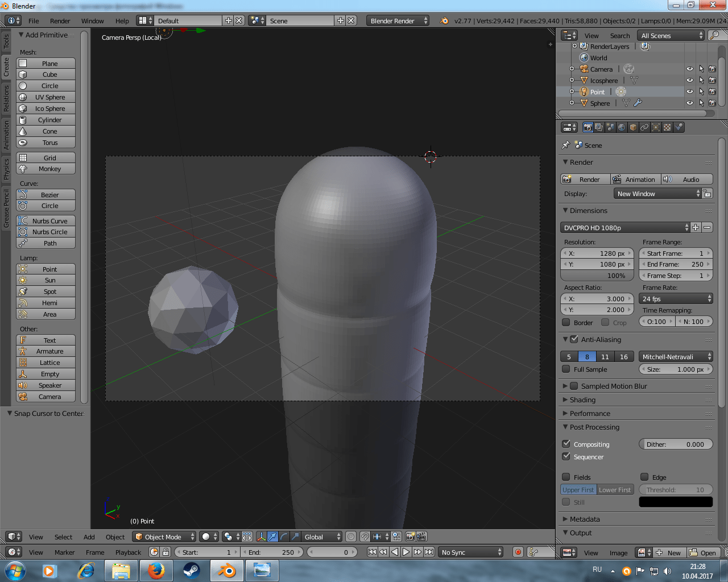Open render preview camera icon in header

(409, 536)
